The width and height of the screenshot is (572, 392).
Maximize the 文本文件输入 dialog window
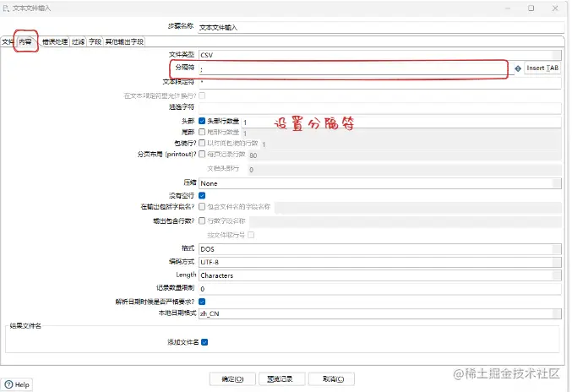coord(531,8)
